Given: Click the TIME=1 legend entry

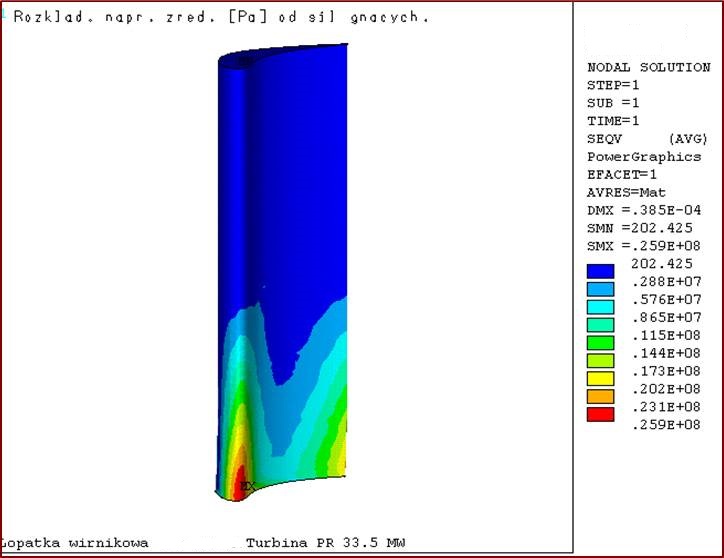Looking at the screenshot, I should tap(612, 121).
